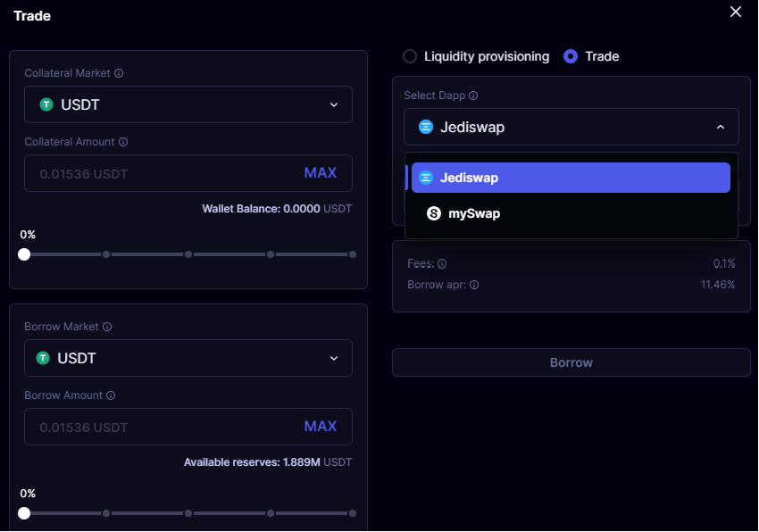Set the collateral slider to its last stop
759x532 pixels.
[x=353, y=254]
